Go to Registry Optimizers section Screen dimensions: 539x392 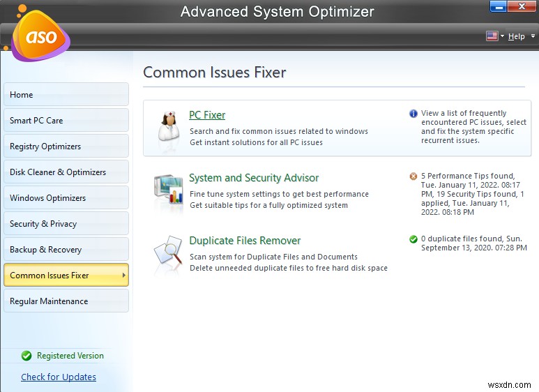[x=66, y=146]
